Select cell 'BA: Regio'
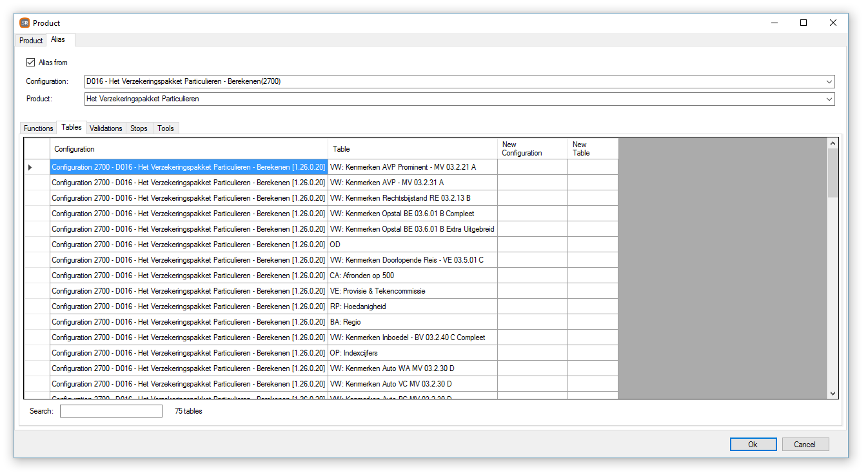This screenshot has height=473, width=868. point(413,322)
